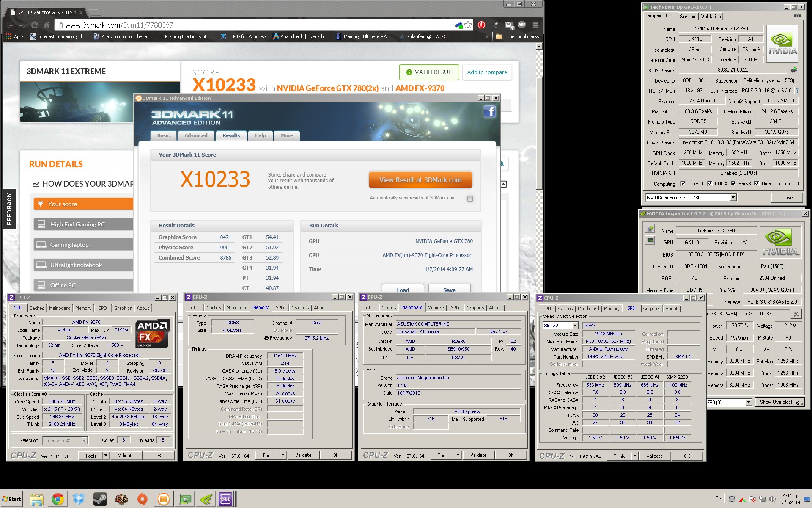Click the AdBlock Plus extension icon

[x=522, y=25]
